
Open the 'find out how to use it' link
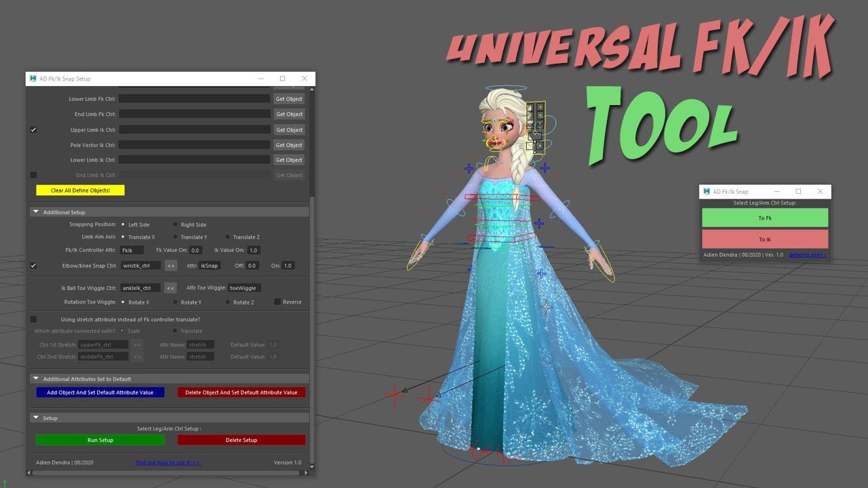[168, 463]
